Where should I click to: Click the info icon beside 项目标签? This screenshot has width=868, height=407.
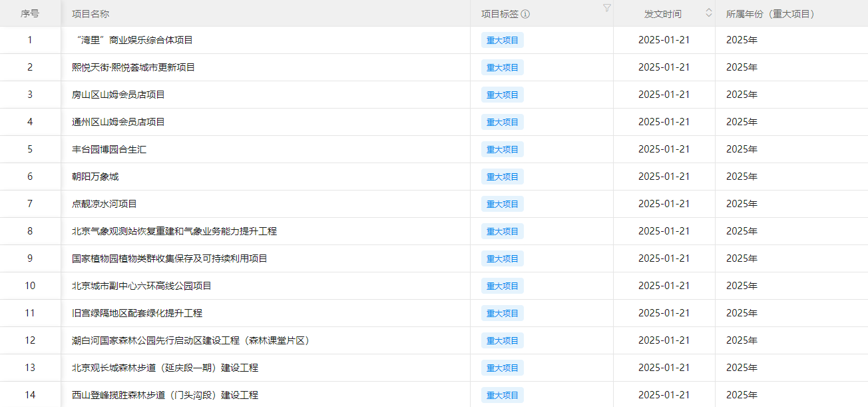pyautogui.click(x=525, y=14)
